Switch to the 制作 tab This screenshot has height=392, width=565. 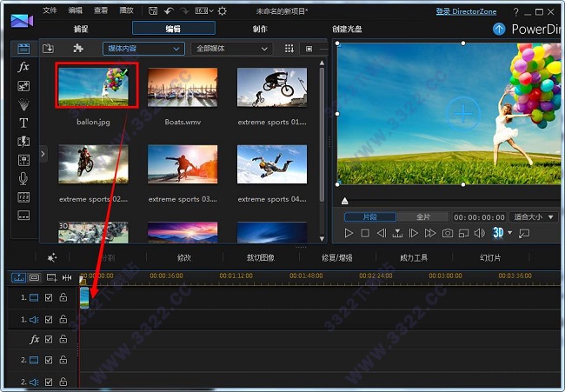260,29
